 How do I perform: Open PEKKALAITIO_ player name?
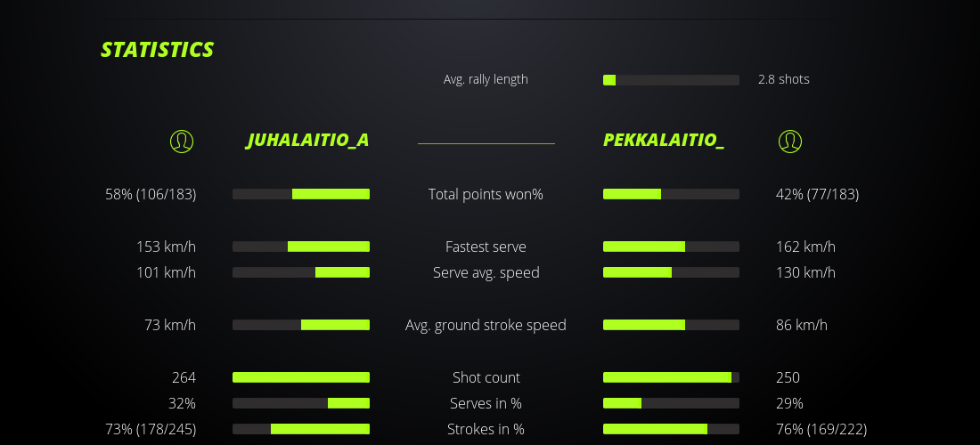point(663,141)
